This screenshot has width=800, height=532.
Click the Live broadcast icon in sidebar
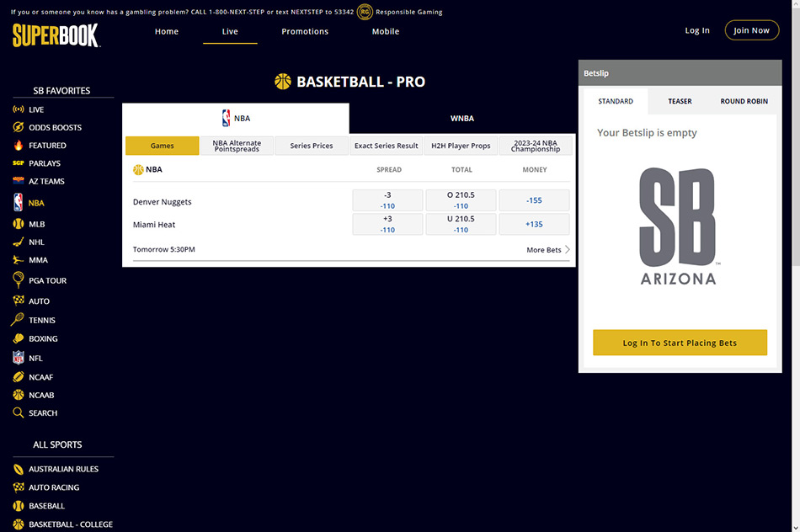pos(19,109)
